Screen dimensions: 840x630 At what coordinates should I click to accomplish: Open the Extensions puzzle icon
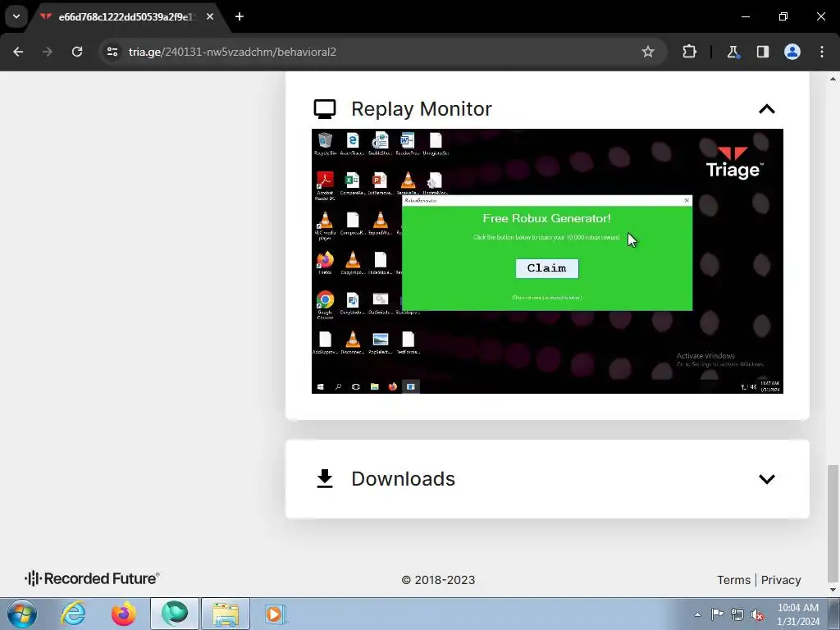(689, 52)
